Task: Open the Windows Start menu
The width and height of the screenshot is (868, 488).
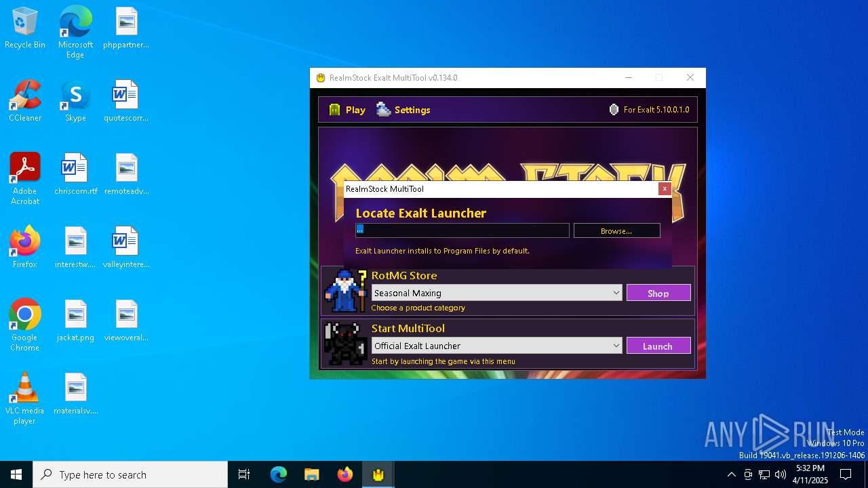Action: 16,474
